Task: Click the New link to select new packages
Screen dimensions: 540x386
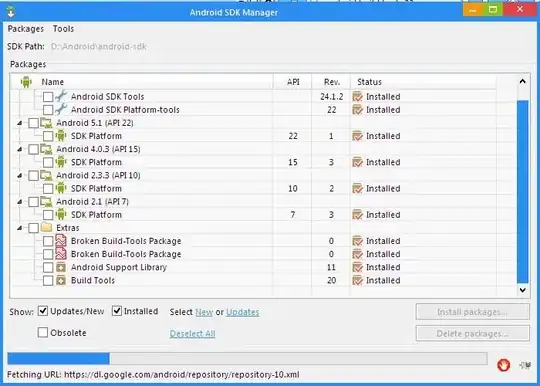Action: click(x=204, y=312)
